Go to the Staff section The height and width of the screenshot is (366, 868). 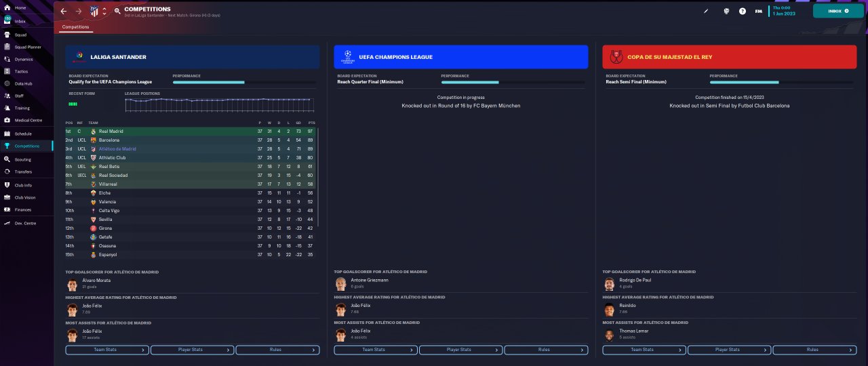pyautogui.click(x=26, y=96)
